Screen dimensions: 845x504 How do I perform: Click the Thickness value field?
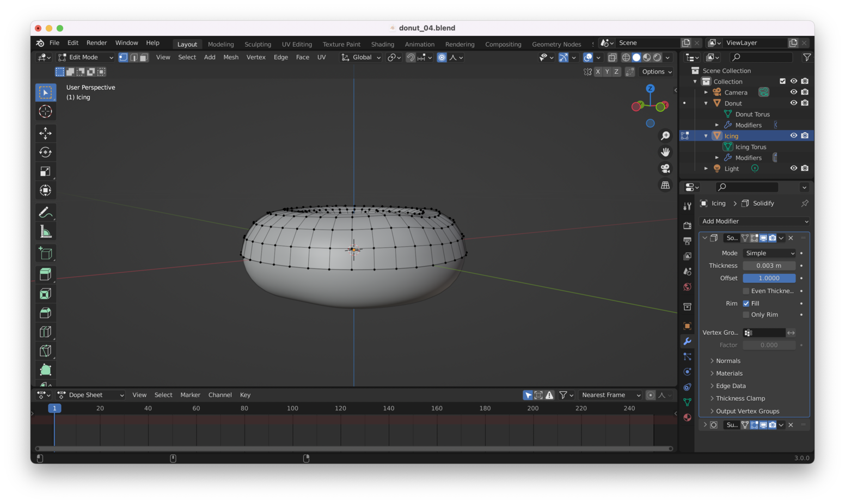pyautogui.click(x=769, y=266)
